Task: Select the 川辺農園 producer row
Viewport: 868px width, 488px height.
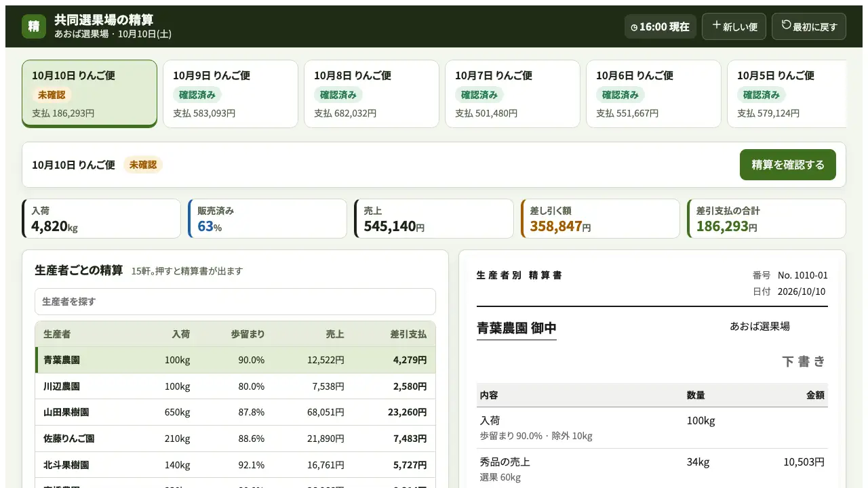Action: tap(235, 386)
